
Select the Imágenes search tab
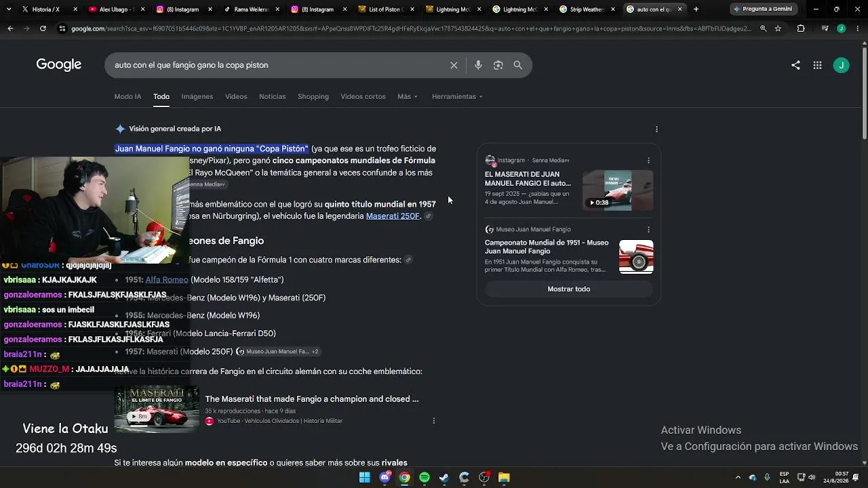tap(197, 96)
